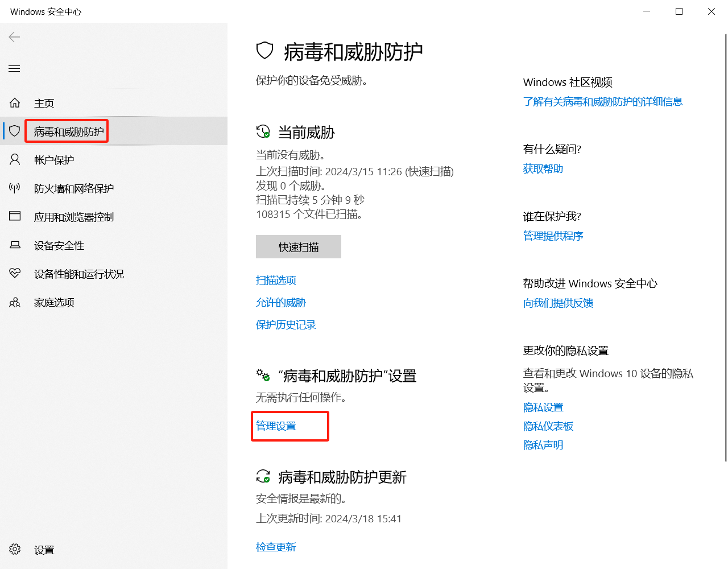Screen dimensions: 728x569
Task: Open 设备性能和运行状况
Action: (114, 274)
